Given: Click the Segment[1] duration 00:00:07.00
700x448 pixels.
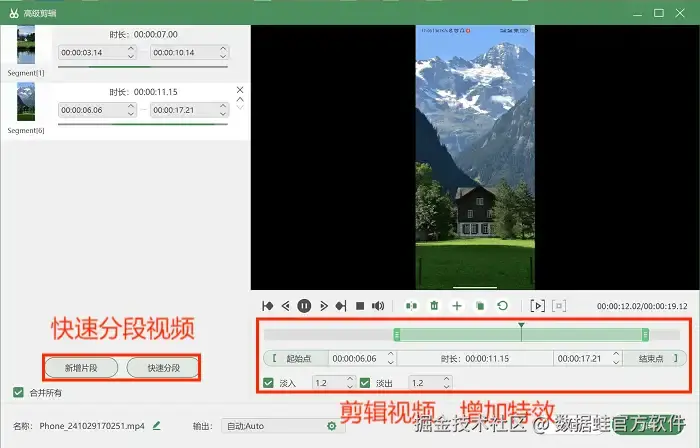Looking at the screenshot, I should [156, 34].
